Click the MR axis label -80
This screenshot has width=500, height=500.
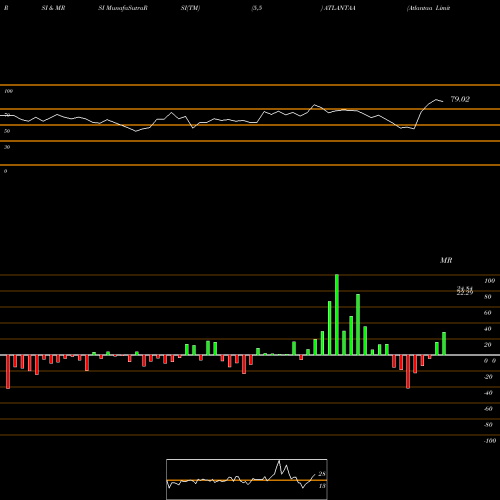[488, 425]
